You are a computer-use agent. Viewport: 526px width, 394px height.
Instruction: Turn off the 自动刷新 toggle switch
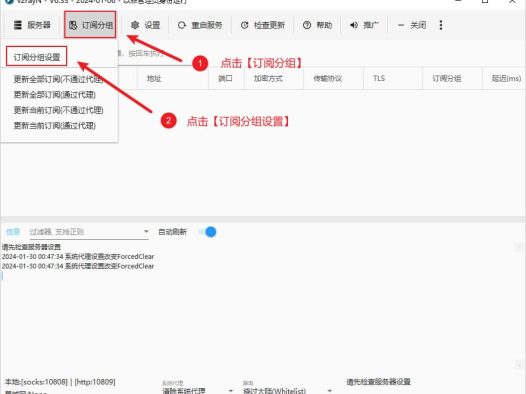[208, 232]
